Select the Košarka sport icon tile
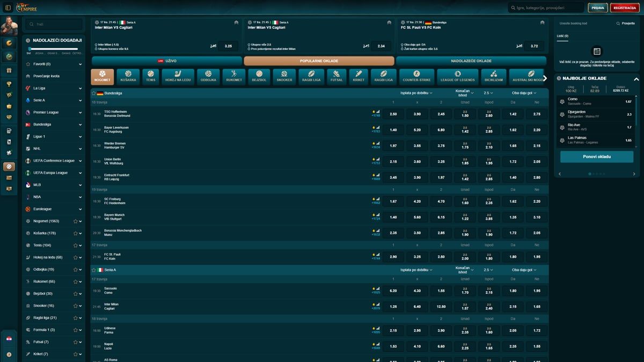 click(128, 76)
